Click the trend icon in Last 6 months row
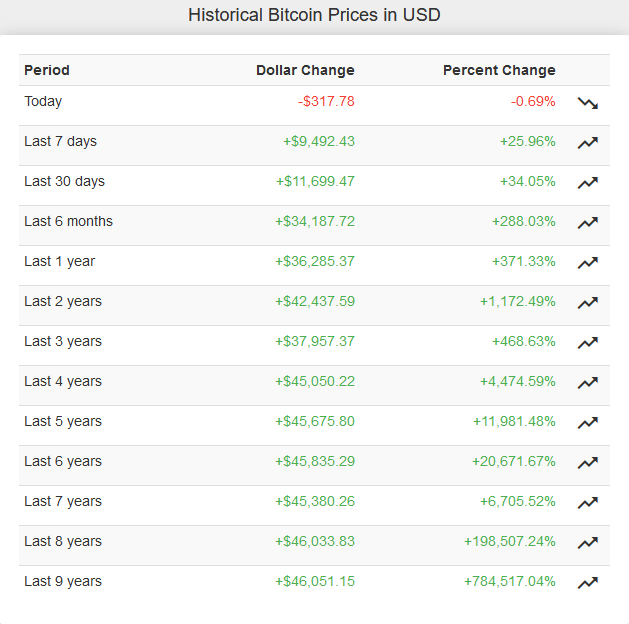The width and height of the screenshot is (629, 624). pos(588,223)
